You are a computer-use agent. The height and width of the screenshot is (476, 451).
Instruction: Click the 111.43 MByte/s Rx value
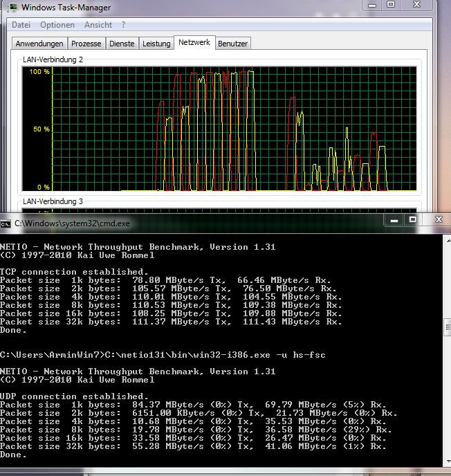293,322
